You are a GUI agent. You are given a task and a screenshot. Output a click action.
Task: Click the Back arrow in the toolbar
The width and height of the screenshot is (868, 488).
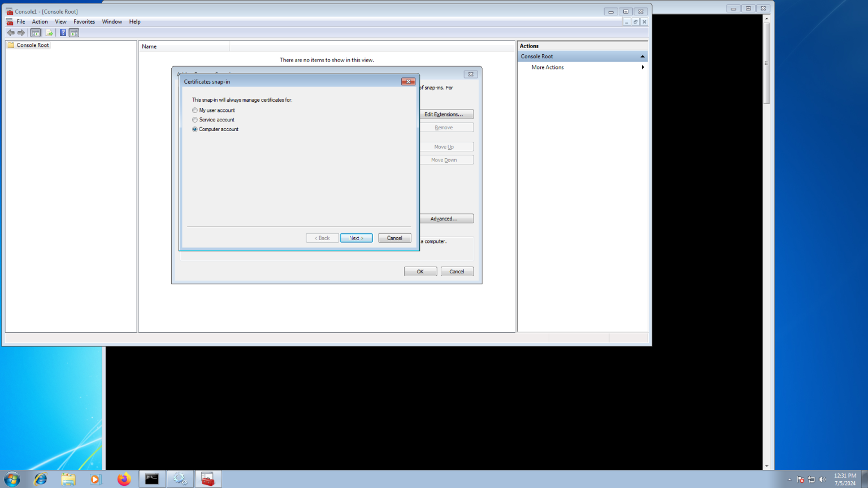click(x=11, y=33)
